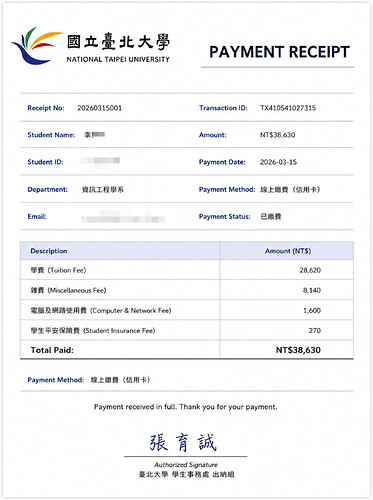Click the 'NATIONAL TAIPEI UNIVERSITY' text
Screen dimensions: 373x500
(118, 60)
